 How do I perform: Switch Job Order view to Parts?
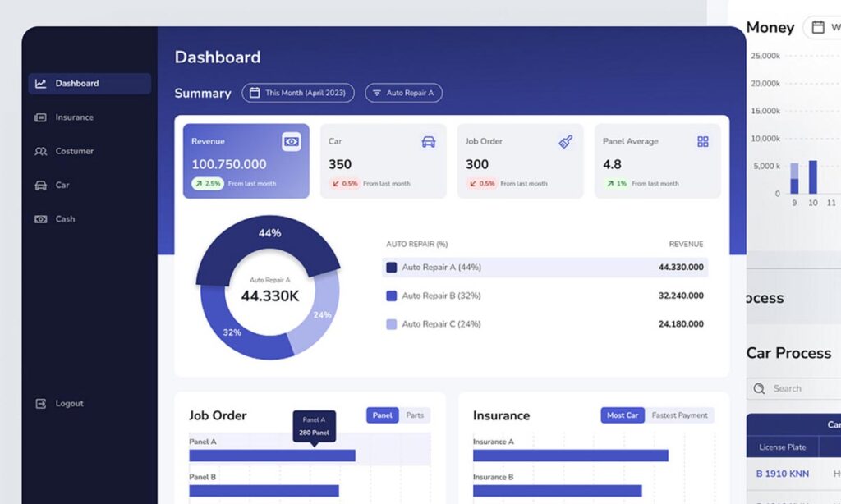[x=415, y=415]
